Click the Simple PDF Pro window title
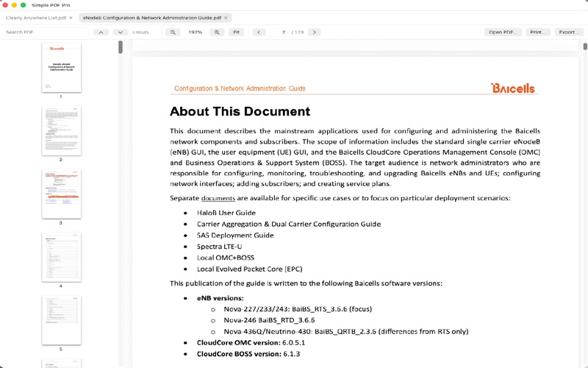This screenshot has height=368, width=588. coord(51,5)
